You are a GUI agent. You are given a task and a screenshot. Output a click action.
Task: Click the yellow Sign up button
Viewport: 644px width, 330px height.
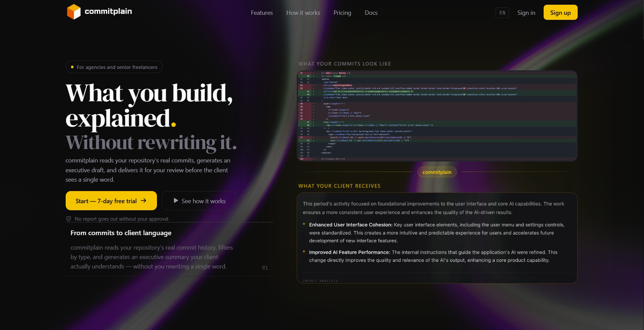(560, 12)
